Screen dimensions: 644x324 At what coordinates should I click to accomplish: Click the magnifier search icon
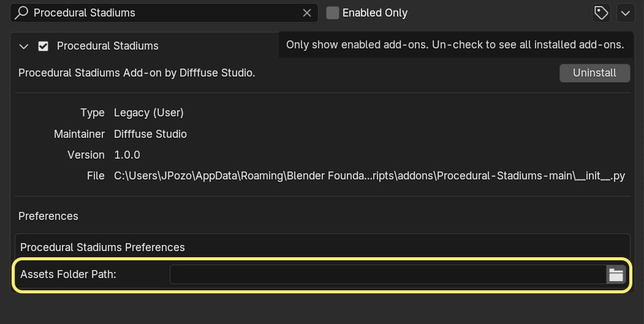point(21,13)
